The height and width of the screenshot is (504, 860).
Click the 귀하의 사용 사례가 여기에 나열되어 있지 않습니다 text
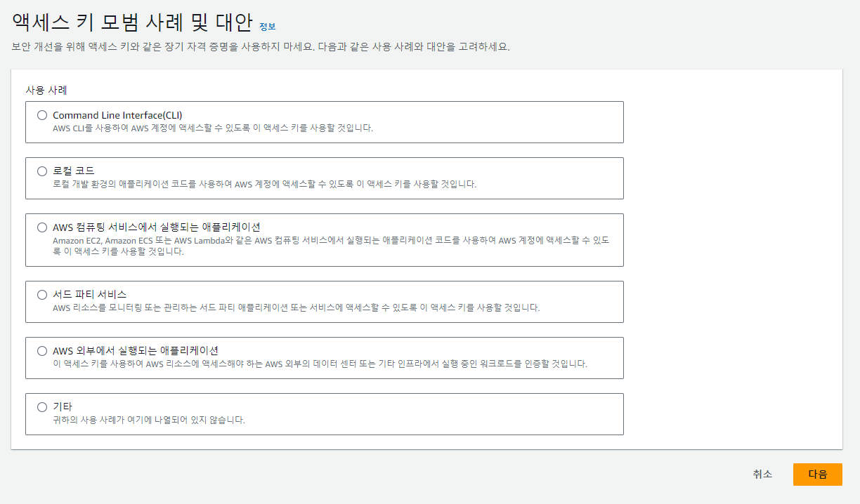click(149, 420)
